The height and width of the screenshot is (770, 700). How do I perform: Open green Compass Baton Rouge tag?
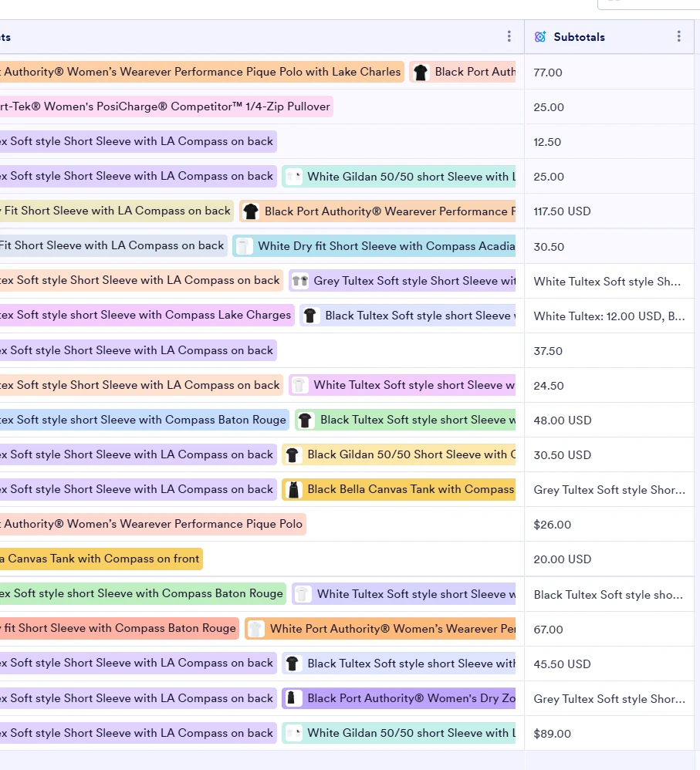[x=143, y=593]
